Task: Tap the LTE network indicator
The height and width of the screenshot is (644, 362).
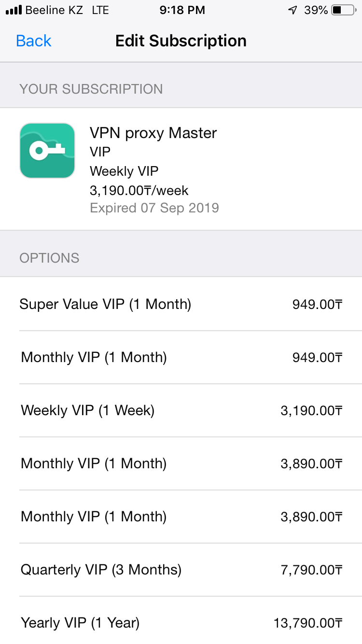Action: tap(100, 9)
